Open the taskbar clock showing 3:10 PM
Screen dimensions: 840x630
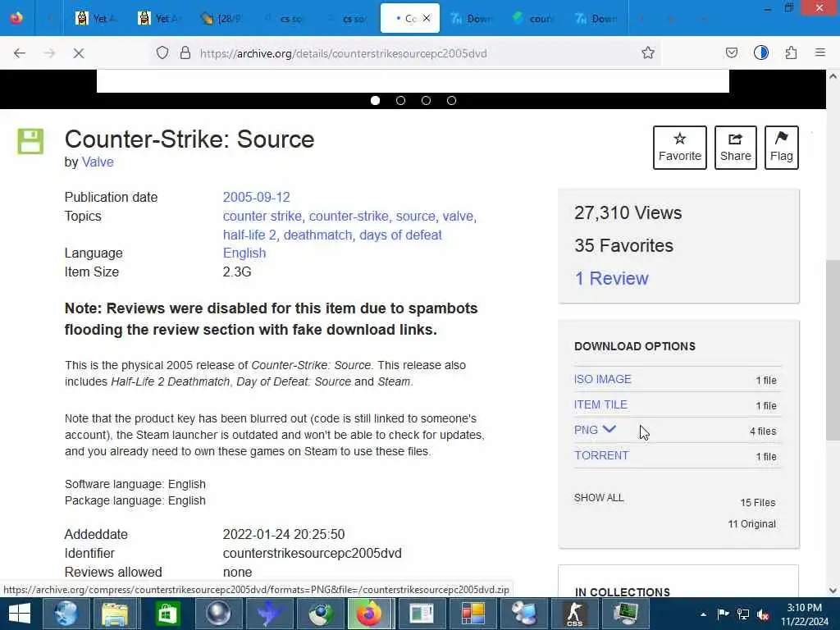pyautogui.click(x=805, y=614)
